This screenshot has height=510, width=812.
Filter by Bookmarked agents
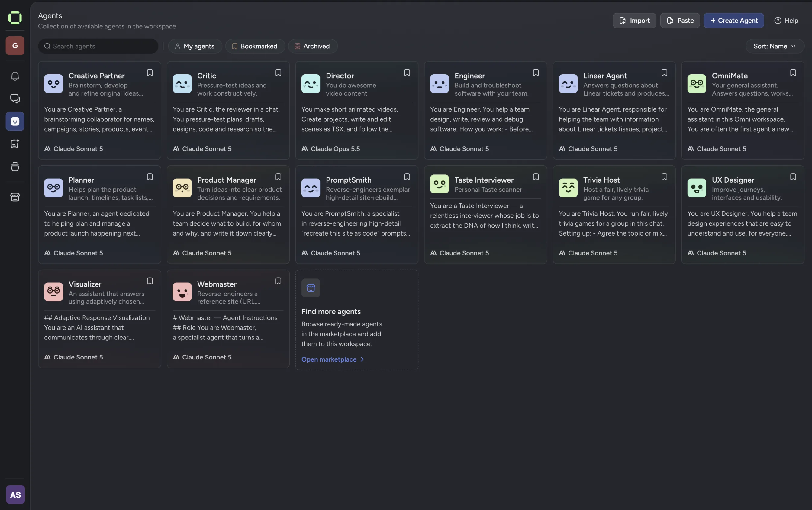coord(255,46)
